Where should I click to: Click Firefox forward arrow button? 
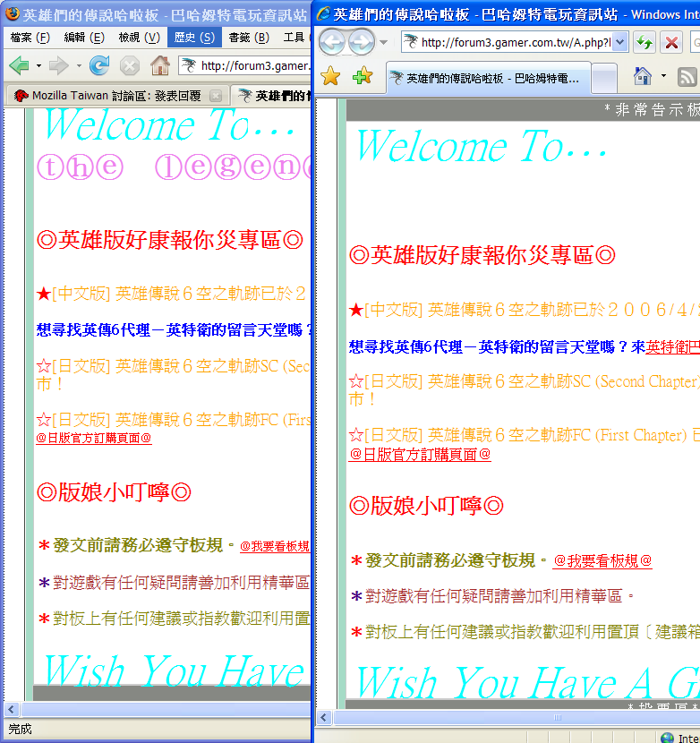[x=59, y=65]
